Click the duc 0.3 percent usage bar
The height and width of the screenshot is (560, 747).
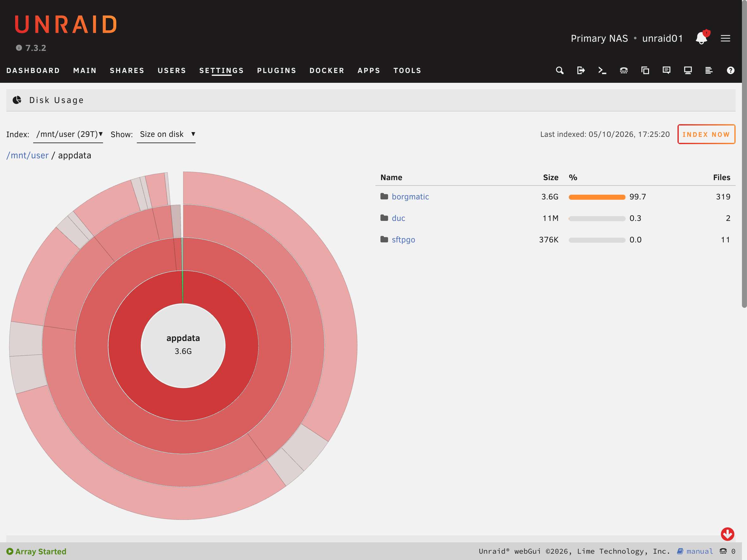[x=597, y=219]
